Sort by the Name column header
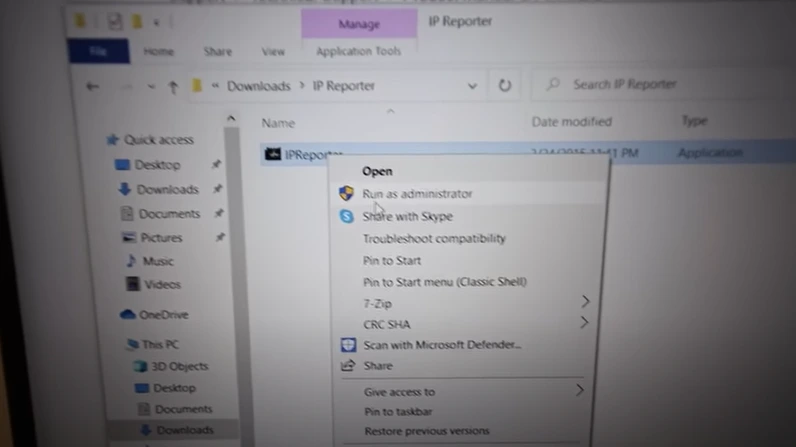 pyautogui.click(x=278, y=123)
